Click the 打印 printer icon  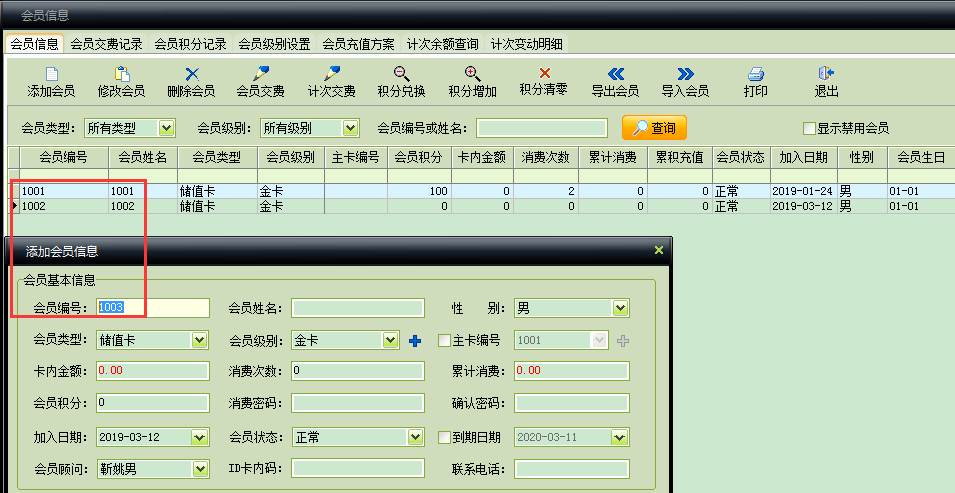pyautogui.click(x=756, y=74)
